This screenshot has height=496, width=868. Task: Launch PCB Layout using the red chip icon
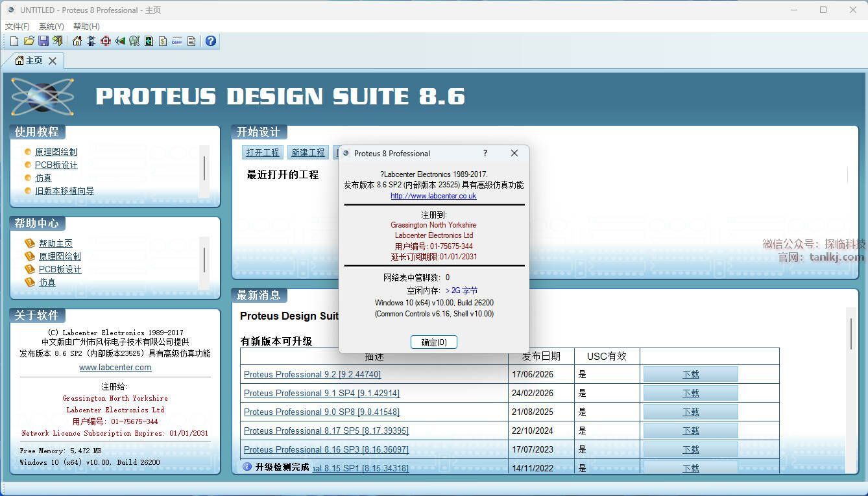(106, 41)
